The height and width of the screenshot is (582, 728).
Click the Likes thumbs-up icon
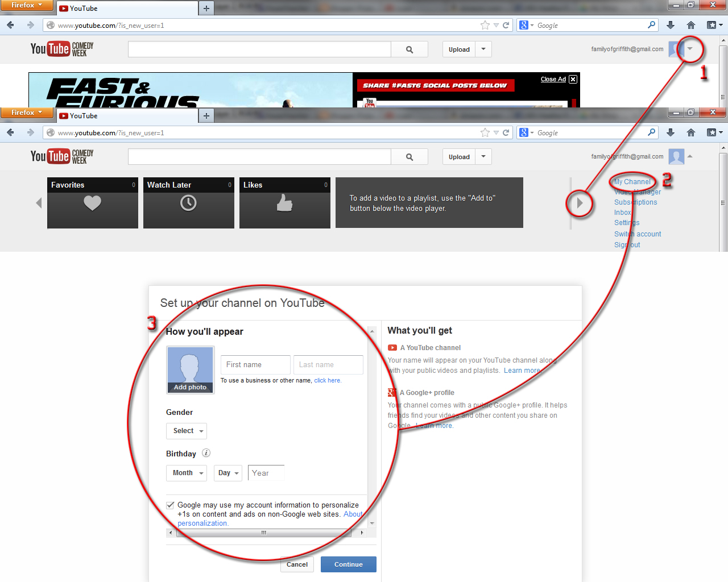(x=284, y=203)
